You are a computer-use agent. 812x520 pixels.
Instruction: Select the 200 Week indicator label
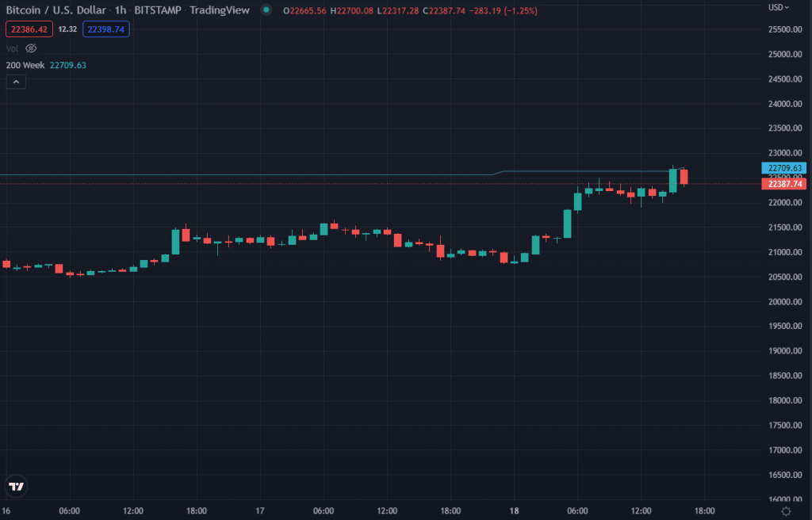(x=25, y=65)
